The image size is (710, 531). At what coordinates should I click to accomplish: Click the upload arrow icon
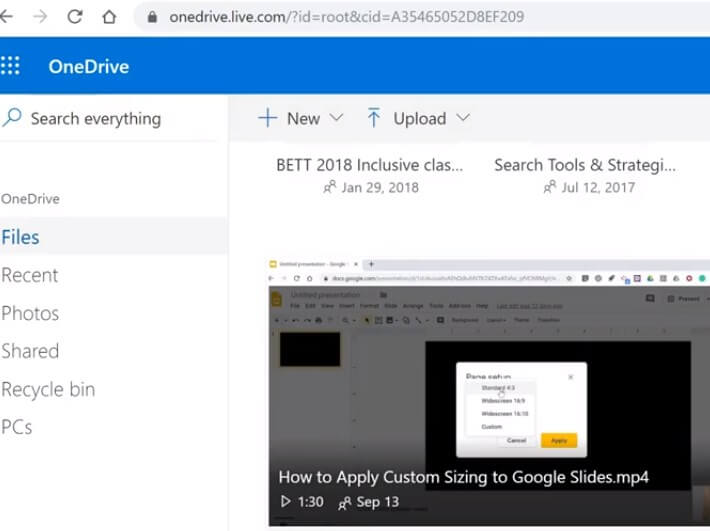373,118
